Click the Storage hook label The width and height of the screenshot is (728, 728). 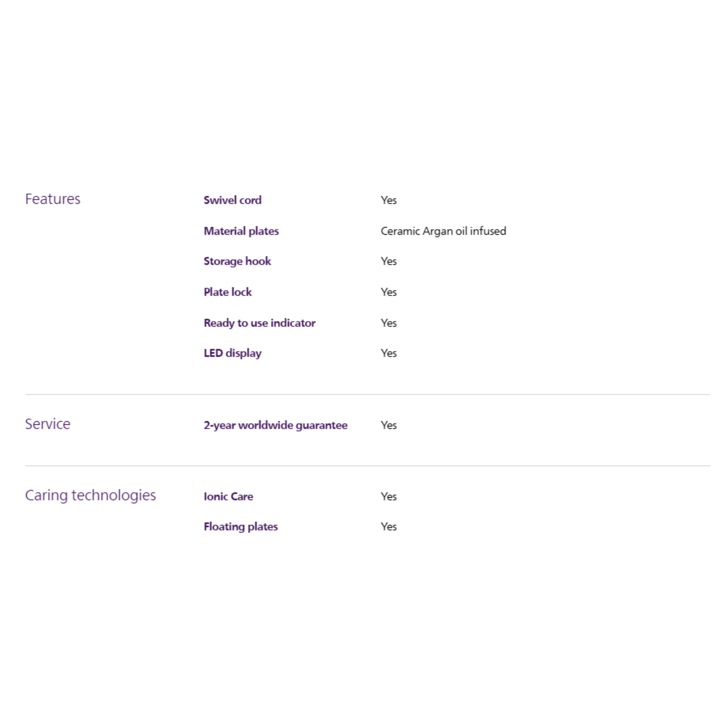click(x=237, y=261)
